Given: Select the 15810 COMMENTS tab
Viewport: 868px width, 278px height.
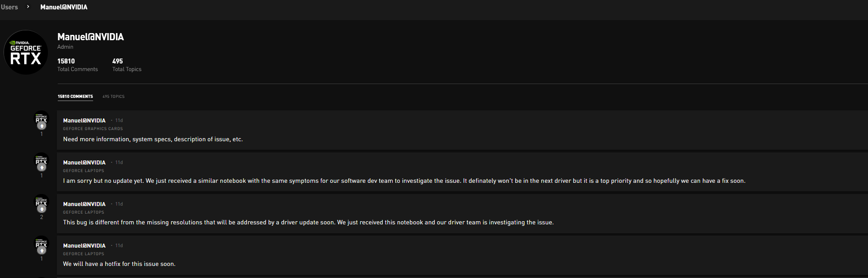Looking at the screenshot, I should click(75, 96).
